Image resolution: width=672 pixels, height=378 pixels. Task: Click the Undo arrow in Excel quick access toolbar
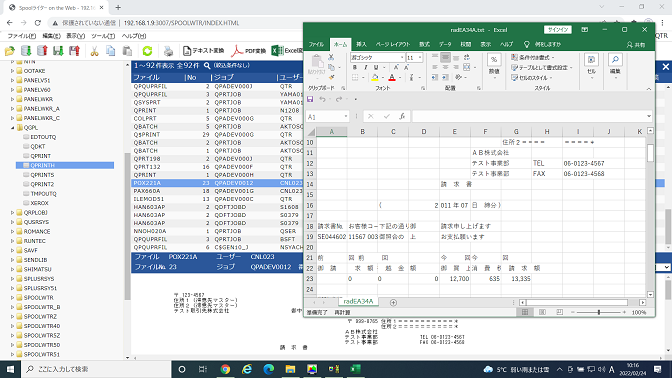pos(322,99)
